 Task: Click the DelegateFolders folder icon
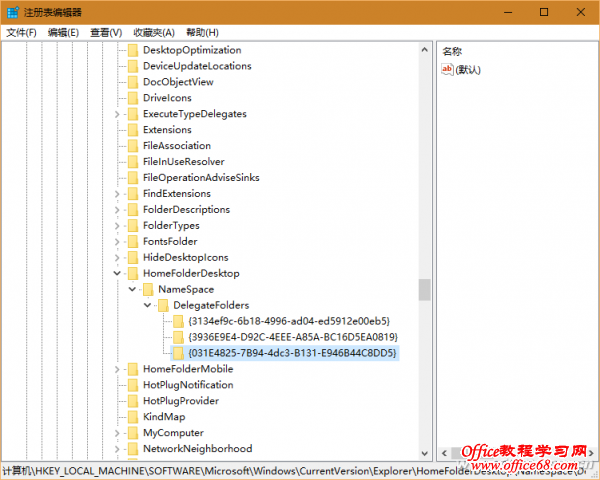click(163, 305)
